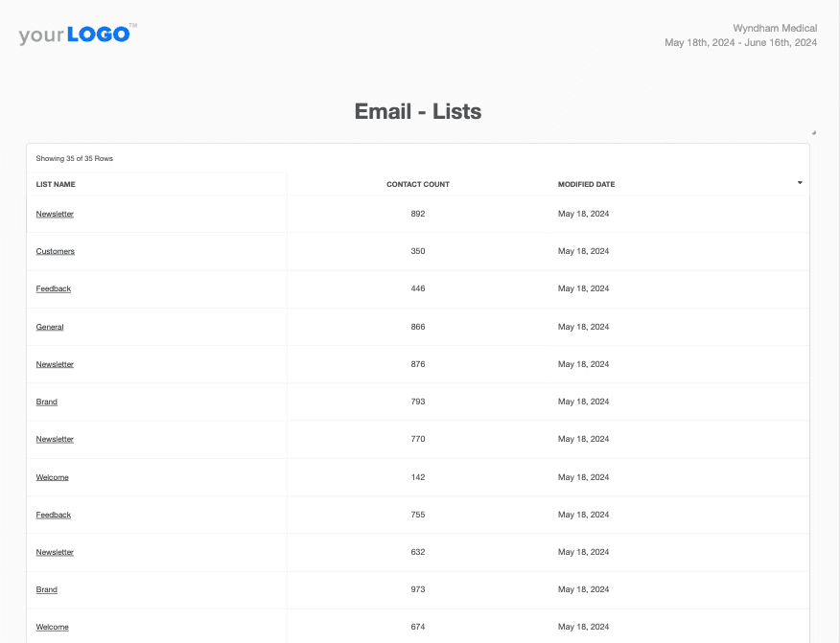Open the Newsletter list with 632 contacts
Image resolution: width=840 pixels, height=643 pixels.
(x=54, y=552)
